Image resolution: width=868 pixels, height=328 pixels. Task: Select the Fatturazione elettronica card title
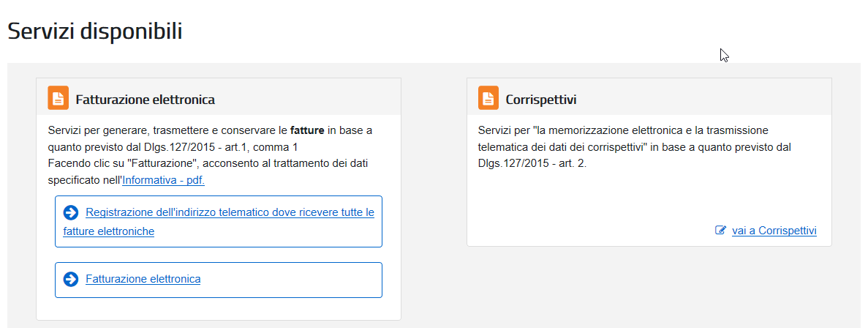145,100
